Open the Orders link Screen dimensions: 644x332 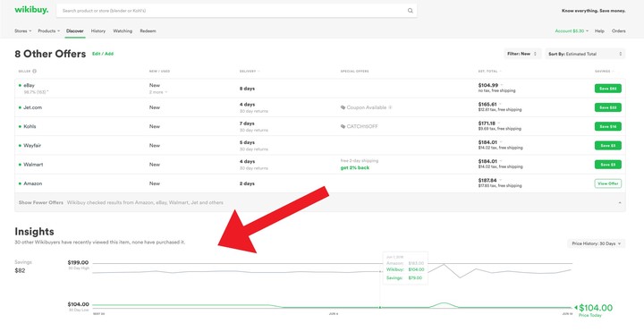[619, 30]
